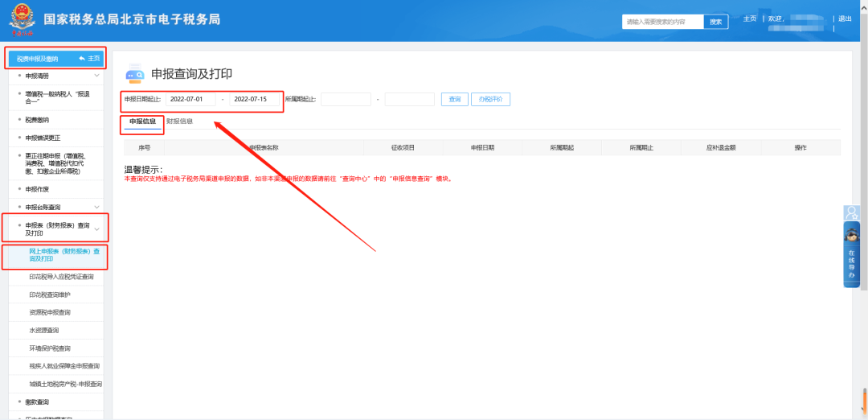Click the tax bureau emblem logo
868x420 pixels.
click(22, 20)
